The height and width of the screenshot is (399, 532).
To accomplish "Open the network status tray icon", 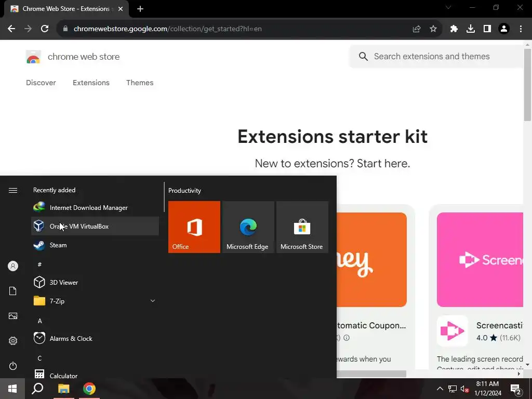I will (x=453, y=389).
